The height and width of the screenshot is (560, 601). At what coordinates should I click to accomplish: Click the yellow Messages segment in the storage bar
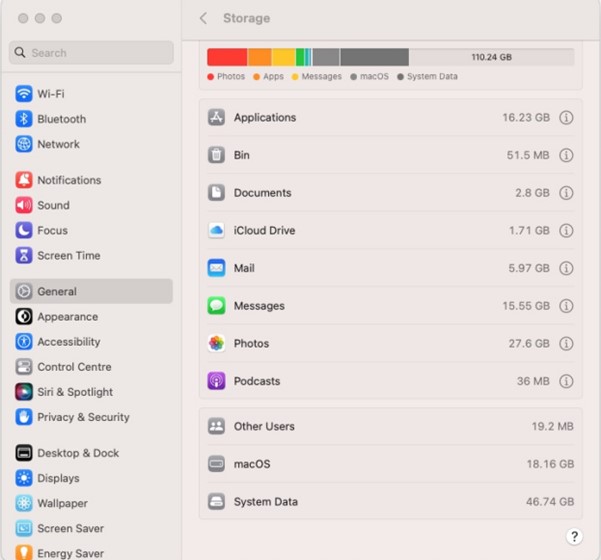pyautogui.click(x=284, y=57)
